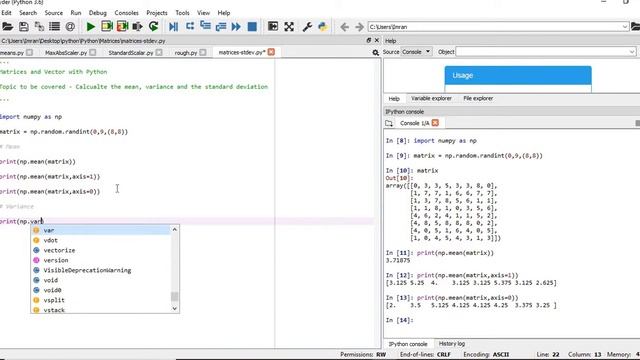The image size is (640, 360).
Task: Open the Source menu
Action: click(x=53, y=13)
